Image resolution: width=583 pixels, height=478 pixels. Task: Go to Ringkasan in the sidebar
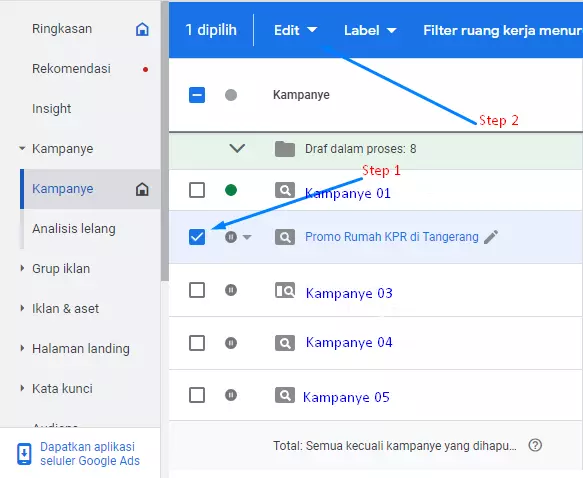point(62,29)
